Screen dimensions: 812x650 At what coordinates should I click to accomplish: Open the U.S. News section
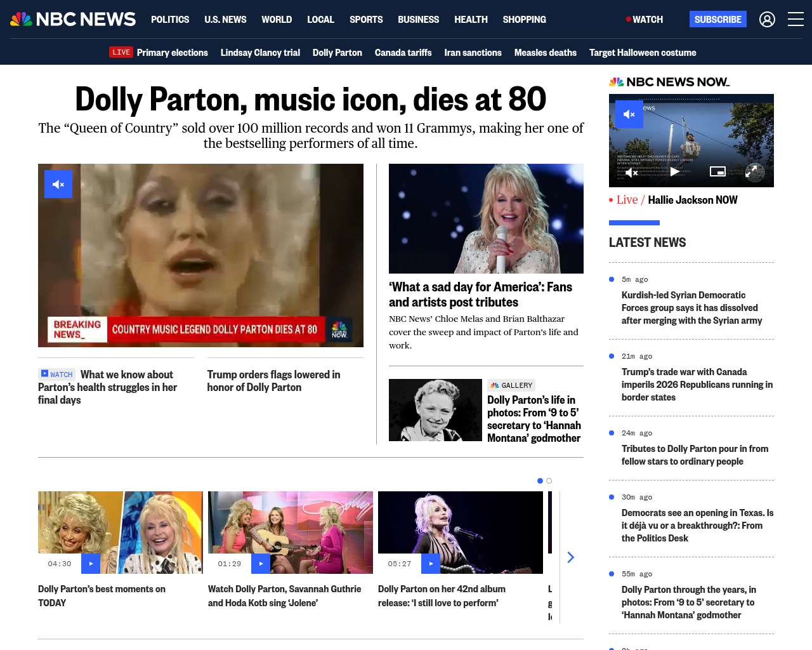click(x=225, y=20)
